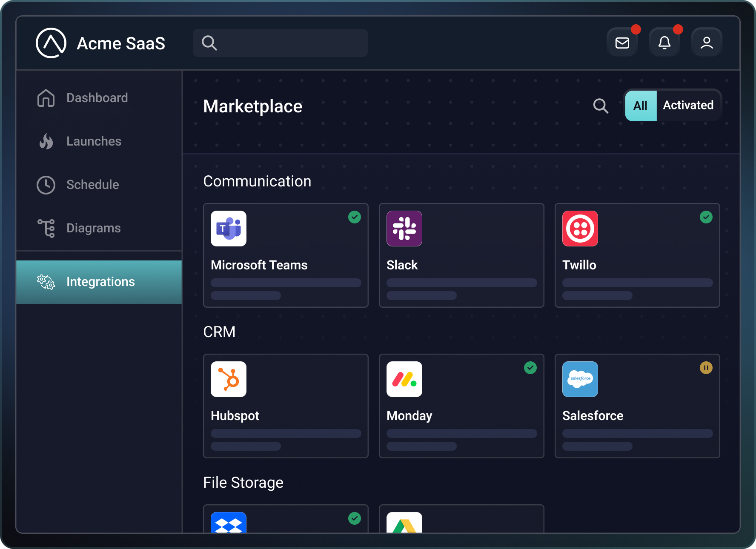Open the Dashboard section
This screenshot has width=756, height=549.
[46, 98]
